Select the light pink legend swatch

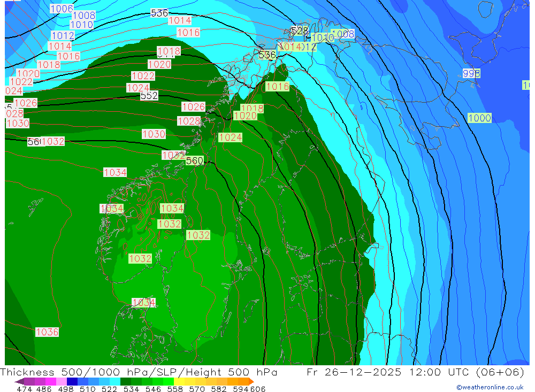pos(62,381)
